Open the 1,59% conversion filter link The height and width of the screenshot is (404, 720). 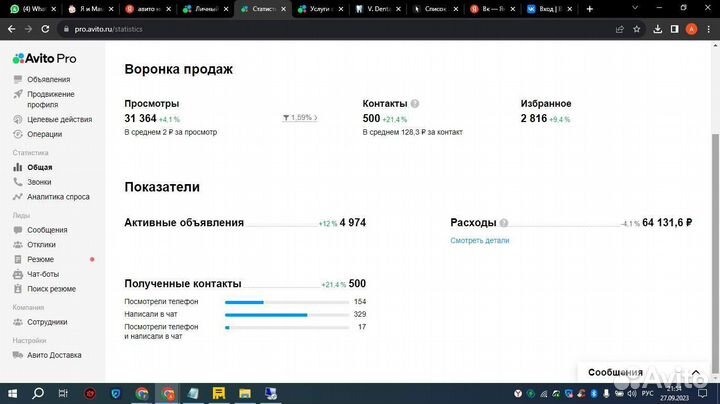(300, 118)
